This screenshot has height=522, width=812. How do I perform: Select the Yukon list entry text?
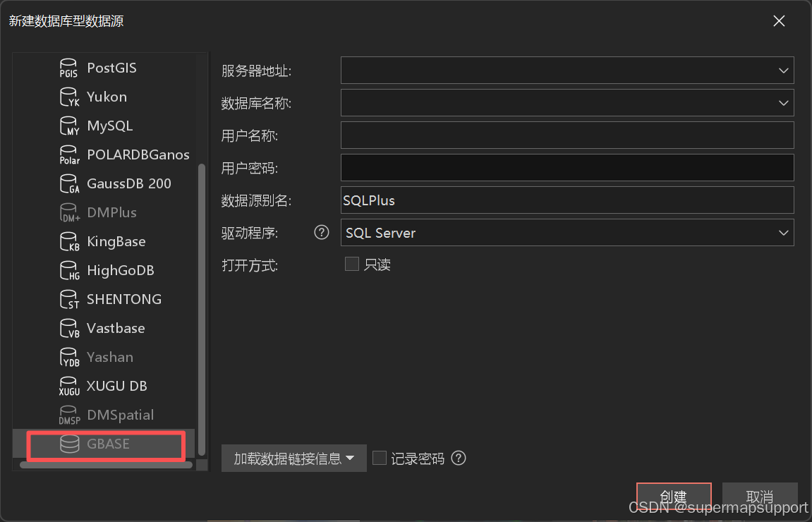click(107, 97)
